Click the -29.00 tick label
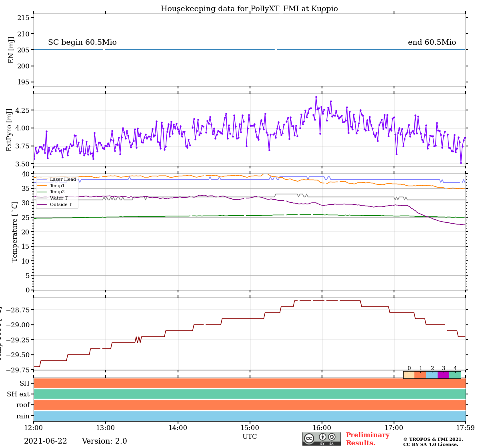This screenshot has width=480, height=448. [x=18, y=325]
